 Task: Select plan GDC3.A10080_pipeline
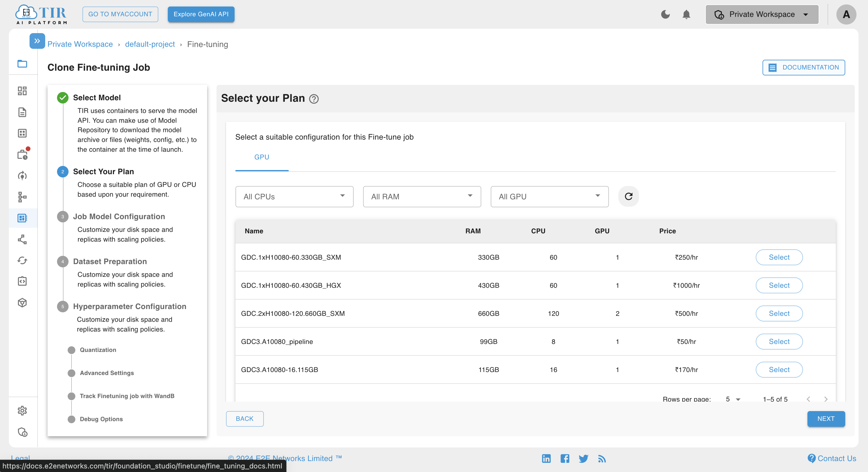(779, 342)
